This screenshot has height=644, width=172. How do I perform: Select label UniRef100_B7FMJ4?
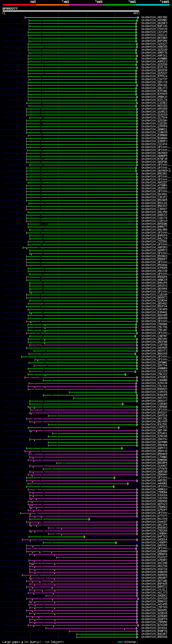[154, 76]
